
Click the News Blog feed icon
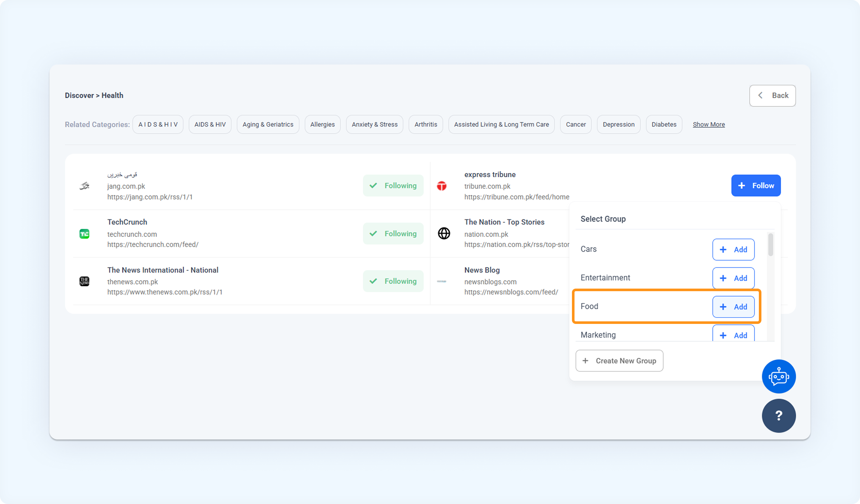(442, 281)
